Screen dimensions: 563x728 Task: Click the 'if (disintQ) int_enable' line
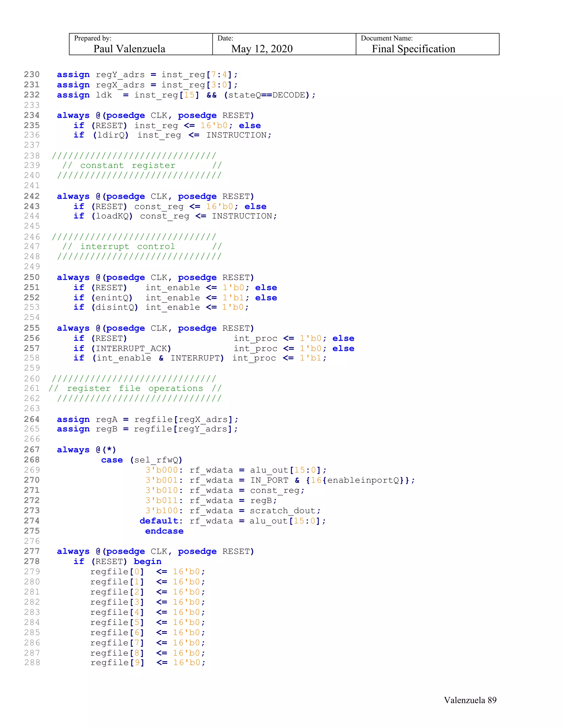tap(161, 307)
